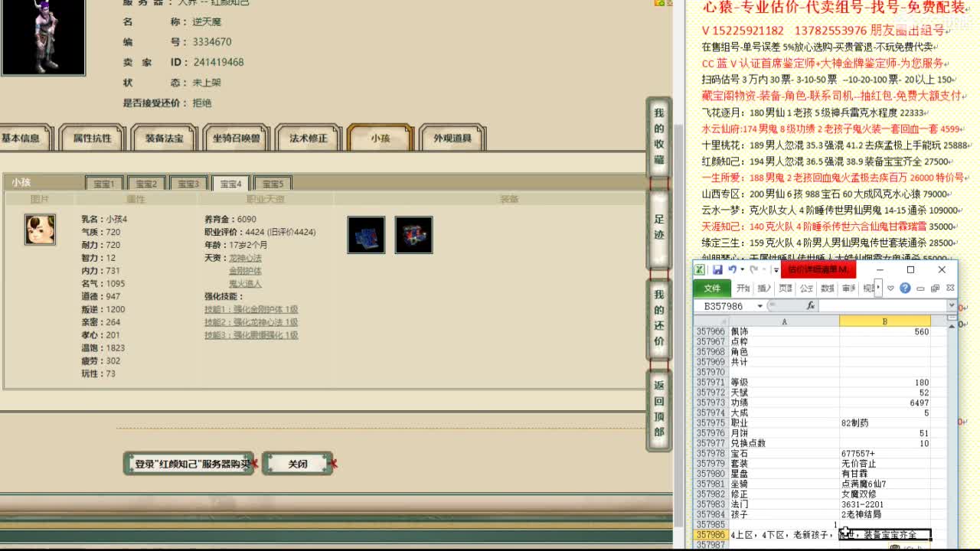980x551 pixels.
Task: Expand the Quick Access Toolbar customize arrow
Action: tap(776, 269)
